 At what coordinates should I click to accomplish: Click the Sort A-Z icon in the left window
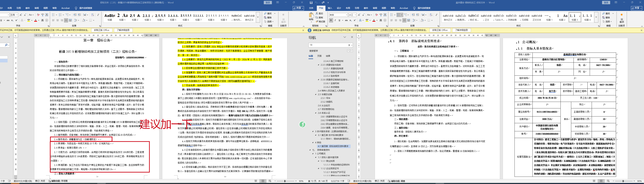point(93,15)
